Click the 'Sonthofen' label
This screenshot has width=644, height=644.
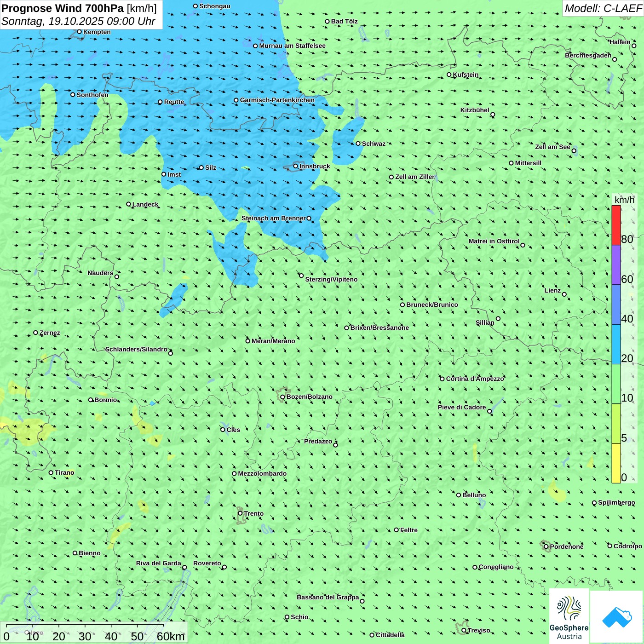point(92,95)
